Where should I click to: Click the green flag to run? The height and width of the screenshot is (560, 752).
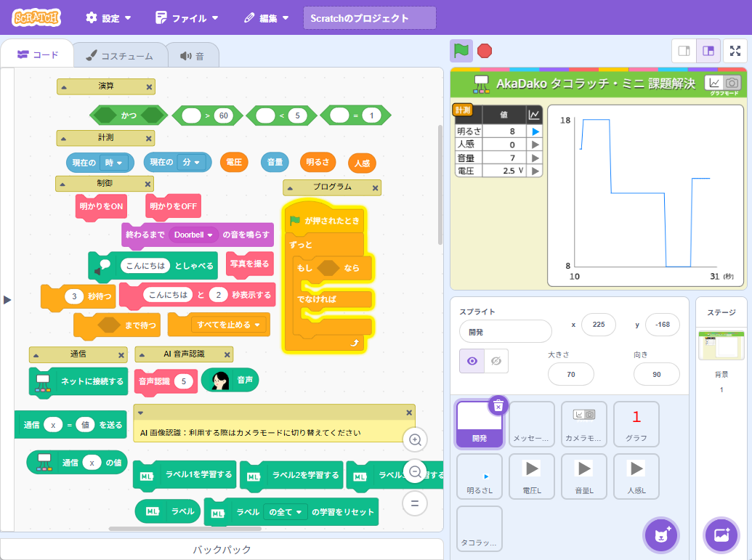coord(461,51)
